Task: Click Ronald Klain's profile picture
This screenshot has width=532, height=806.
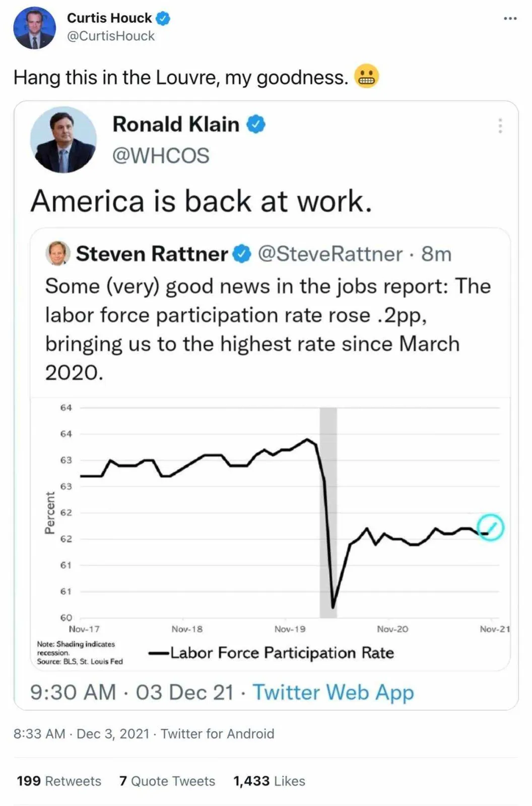Action: tap(63, 140)
